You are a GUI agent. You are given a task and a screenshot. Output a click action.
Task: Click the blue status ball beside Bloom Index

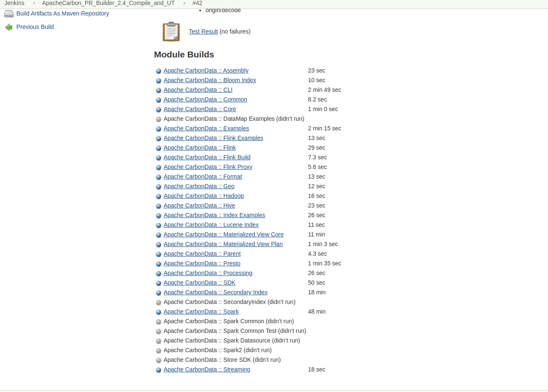[159, 80]
